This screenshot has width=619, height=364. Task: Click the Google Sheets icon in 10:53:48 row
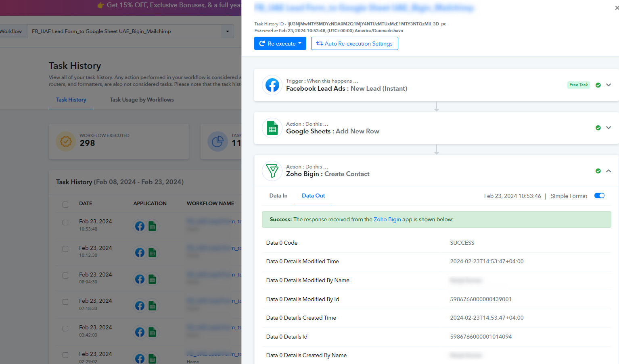(x=152, y=226)
